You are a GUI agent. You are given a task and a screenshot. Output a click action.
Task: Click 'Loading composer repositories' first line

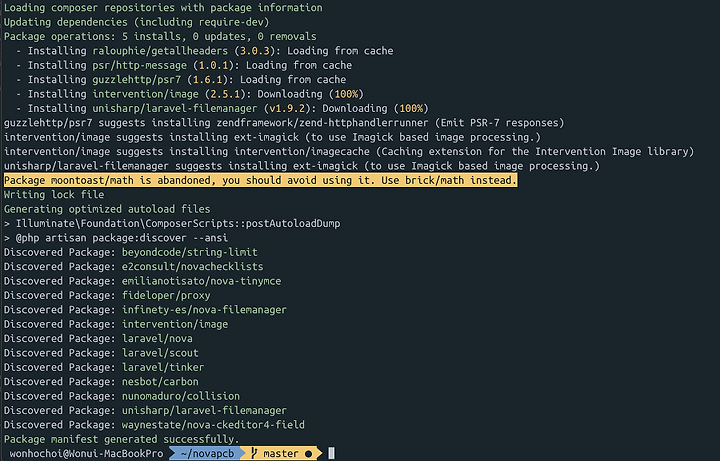click(x=163, y=8)
